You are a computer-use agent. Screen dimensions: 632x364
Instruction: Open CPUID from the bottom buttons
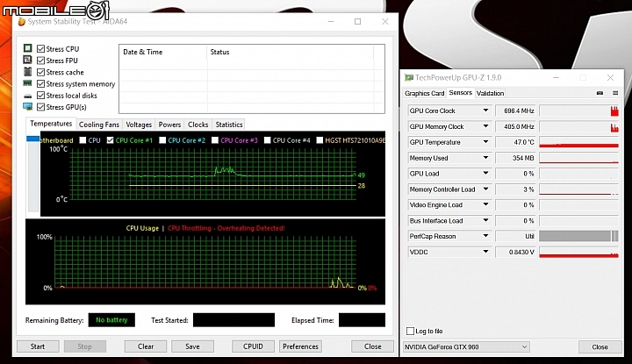click(253, 346)
